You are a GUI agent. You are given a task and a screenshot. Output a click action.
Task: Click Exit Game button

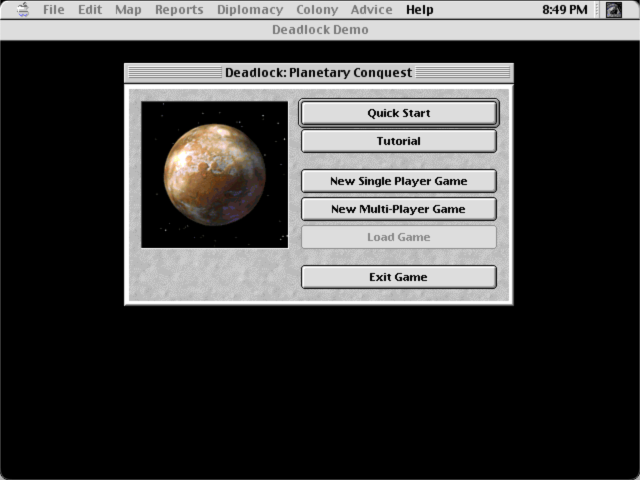click(399, 277)
